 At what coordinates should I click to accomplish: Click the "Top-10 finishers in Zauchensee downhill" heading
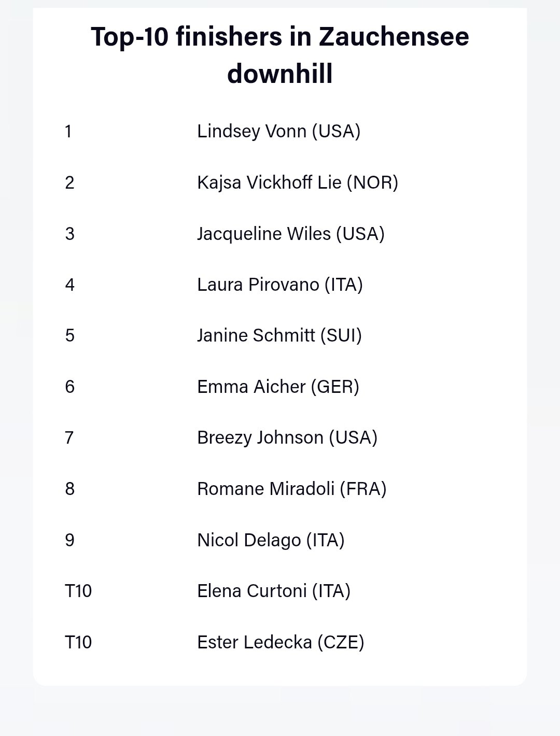click(280, 54)
